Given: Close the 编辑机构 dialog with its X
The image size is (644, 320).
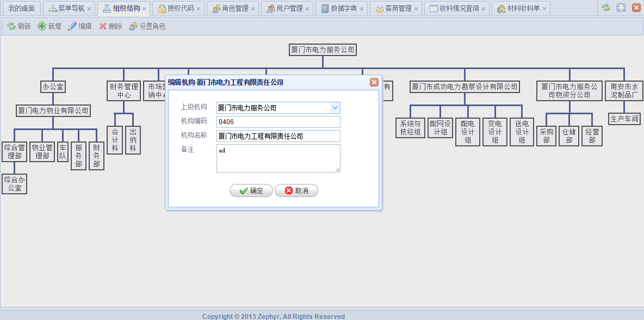Looking at the screenshot, I should [x=374, y=82].
